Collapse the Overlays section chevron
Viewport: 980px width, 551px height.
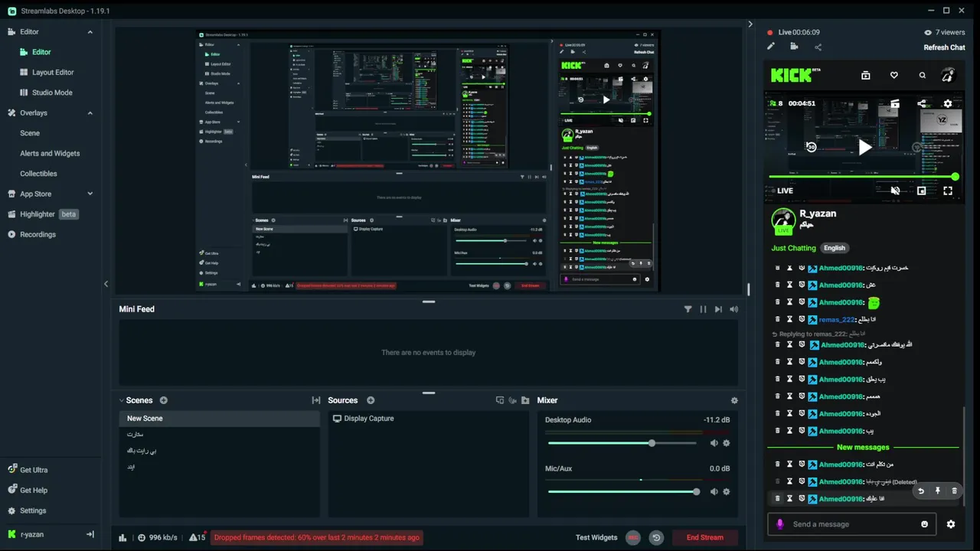[x=90, y=113]
